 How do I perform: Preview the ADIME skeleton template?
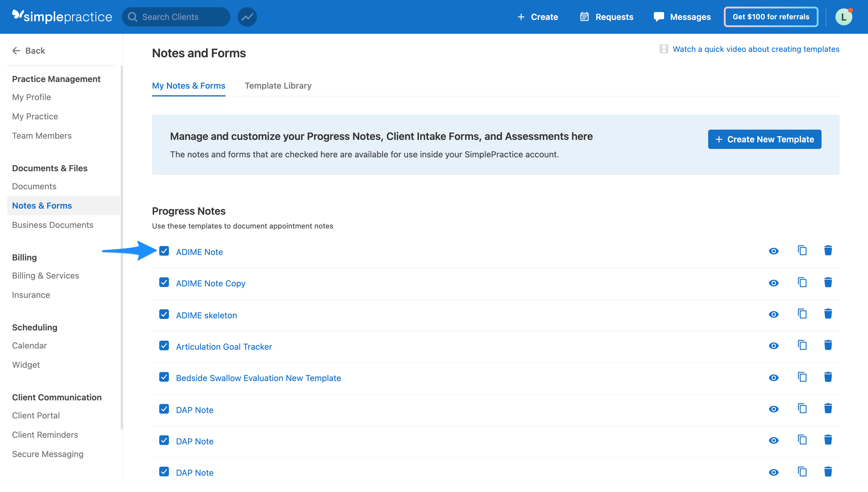click(x=773, y=314)
